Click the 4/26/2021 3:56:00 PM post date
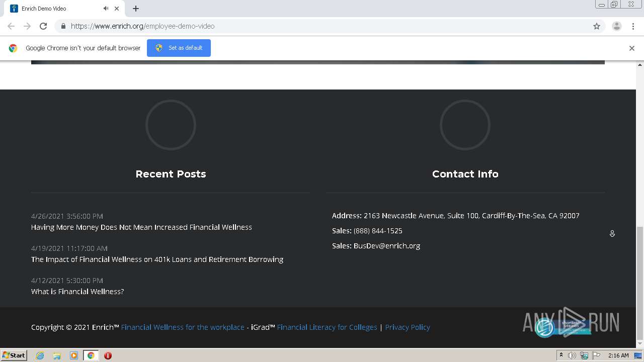 (67, 216)
